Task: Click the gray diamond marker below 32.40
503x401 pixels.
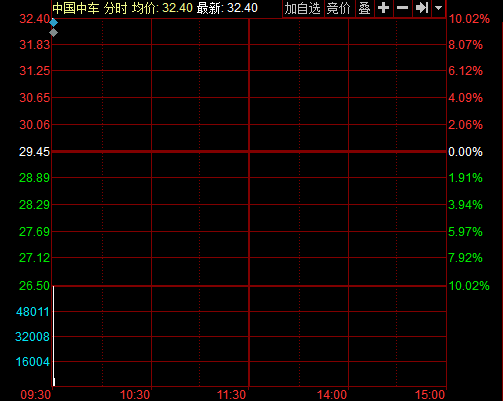Action: click(x=53, y=33)
